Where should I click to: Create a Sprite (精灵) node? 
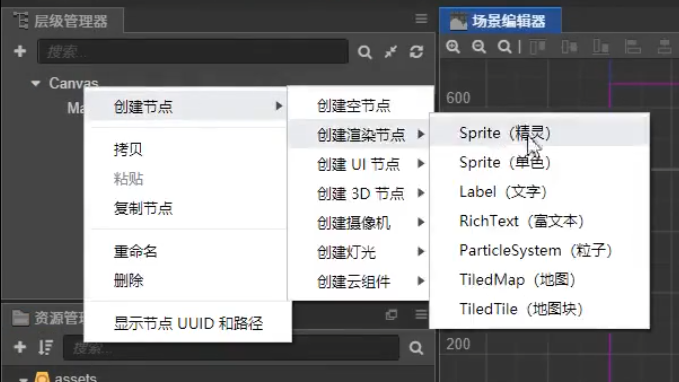[540, 133]
